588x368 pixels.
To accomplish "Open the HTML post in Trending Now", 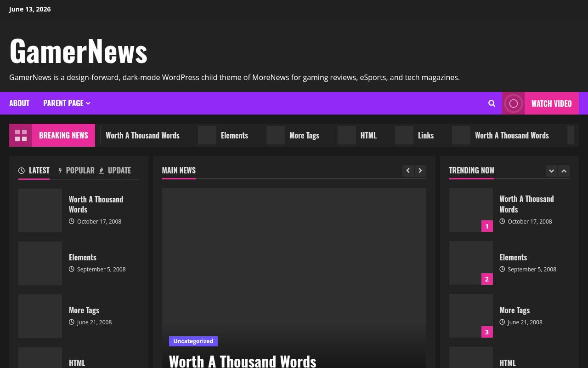I will [508, 363].
